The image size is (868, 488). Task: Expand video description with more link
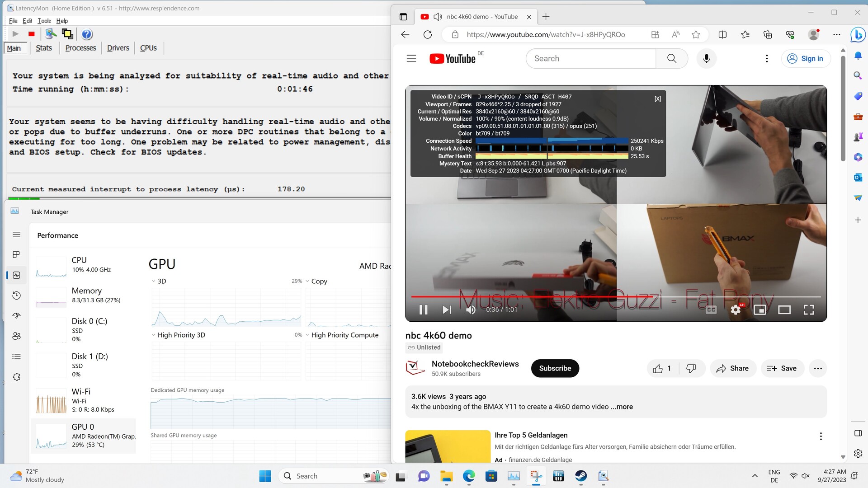(x=624, y=407)
